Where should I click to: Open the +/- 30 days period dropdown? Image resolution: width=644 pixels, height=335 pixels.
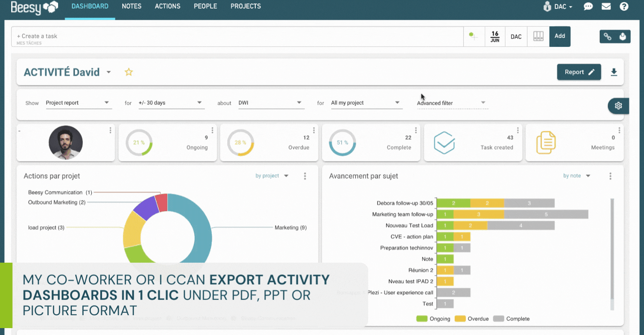click(171, 103)
